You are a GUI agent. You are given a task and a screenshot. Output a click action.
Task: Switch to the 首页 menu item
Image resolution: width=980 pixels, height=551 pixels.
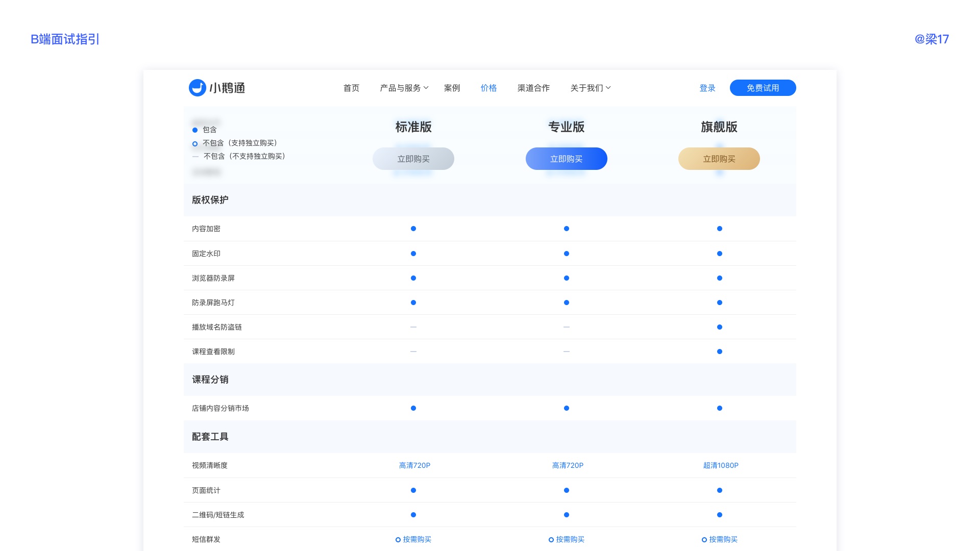point(351,88)
